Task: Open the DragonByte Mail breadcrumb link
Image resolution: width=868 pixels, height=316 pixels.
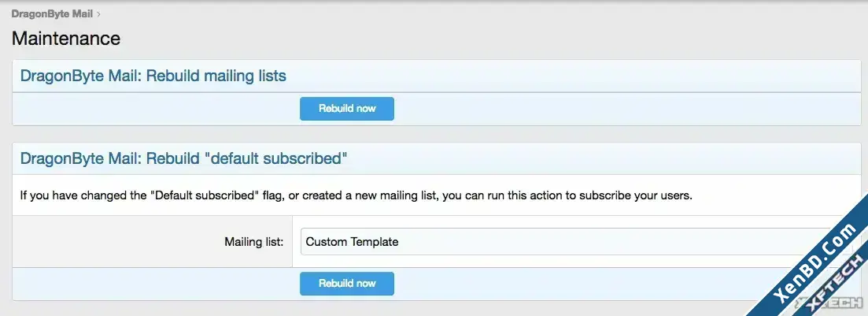Action: [x=52, y=14]
